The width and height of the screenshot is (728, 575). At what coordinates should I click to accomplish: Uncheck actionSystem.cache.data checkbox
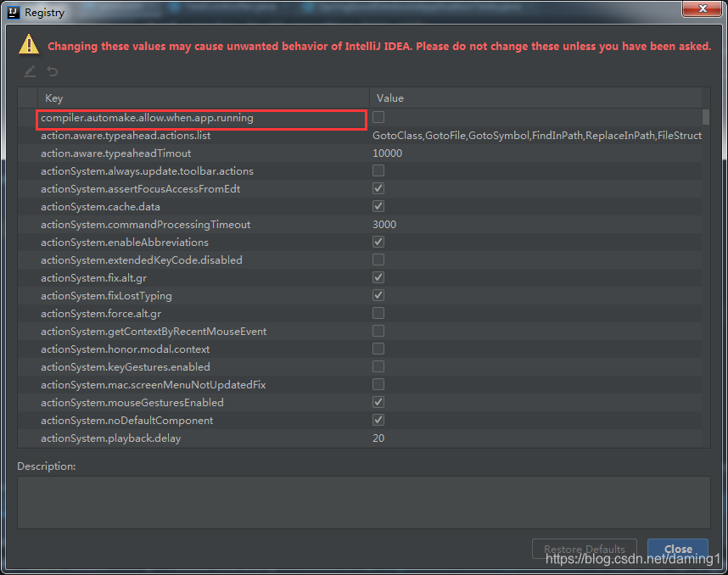[378, 206]
